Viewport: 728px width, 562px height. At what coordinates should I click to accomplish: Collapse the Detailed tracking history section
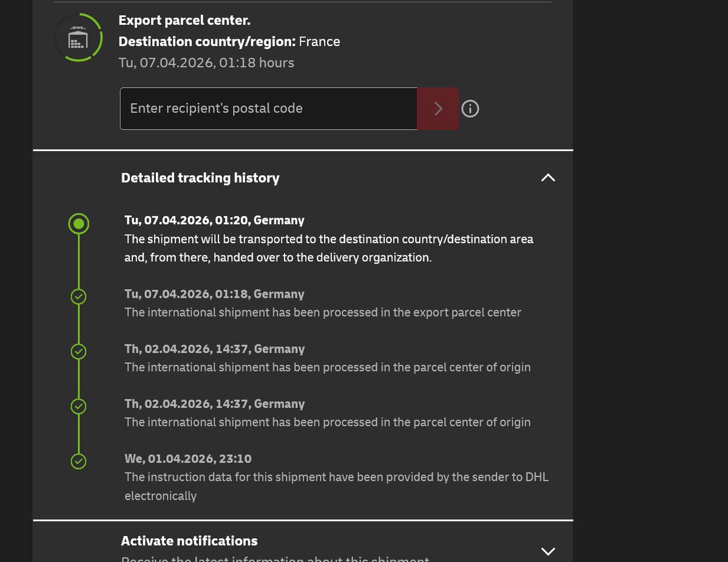click(x=548, y=178)
